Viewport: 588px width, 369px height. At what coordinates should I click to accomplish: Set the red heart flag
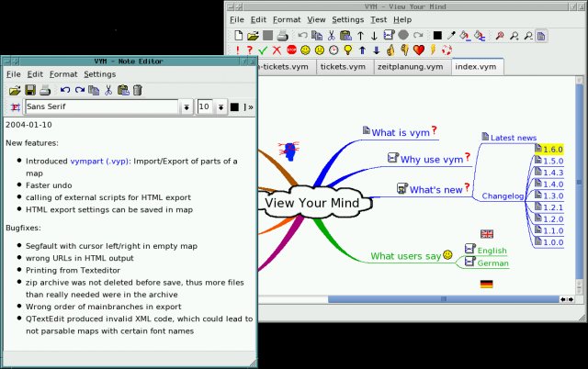(419, 50)
